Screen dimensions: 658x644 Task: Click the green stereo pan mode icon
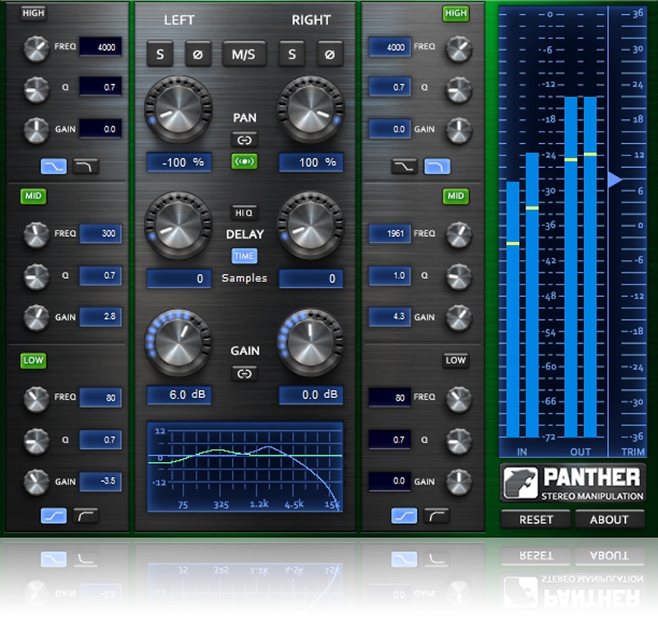[244, 161]
